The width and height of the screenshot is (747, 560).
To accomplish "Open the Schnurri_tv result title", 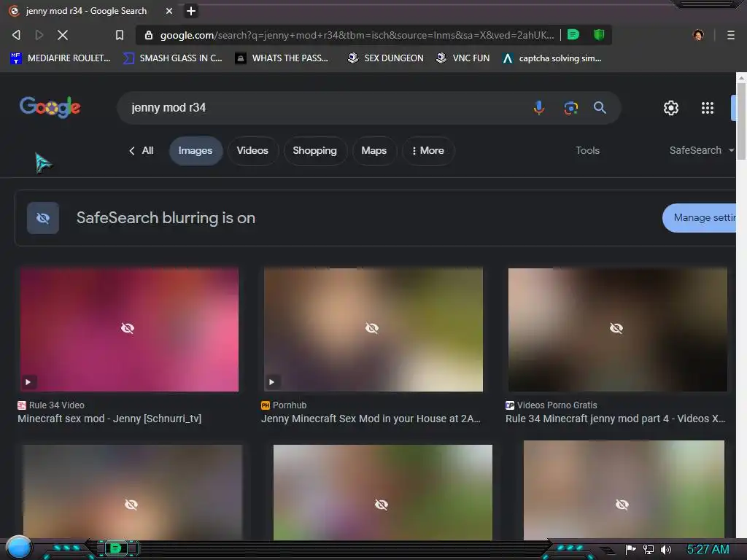I will click(109, 419).
